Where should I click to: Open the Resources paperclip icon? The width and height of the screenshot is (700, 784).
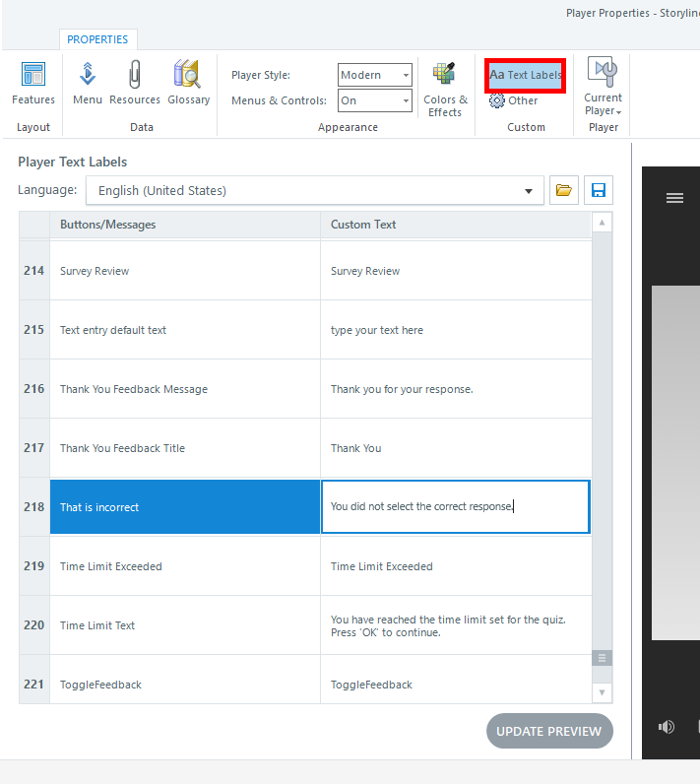coord(135,83)
